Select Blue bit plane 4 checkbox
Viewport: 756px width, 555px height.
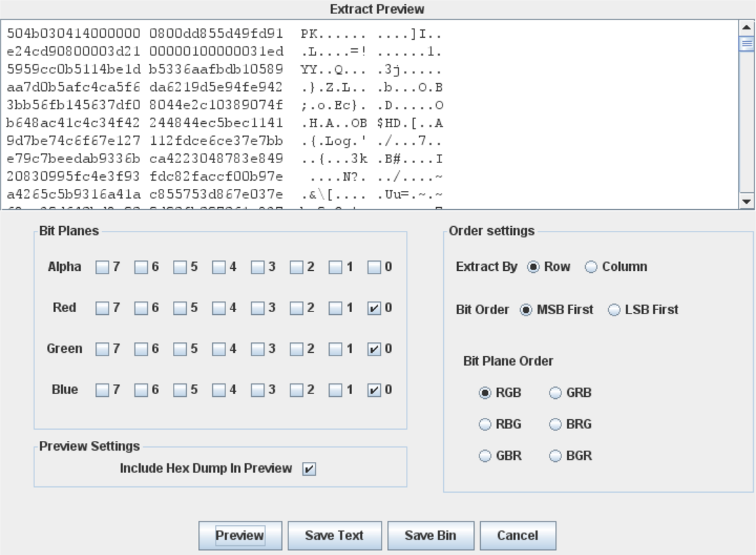coord(219,390)
